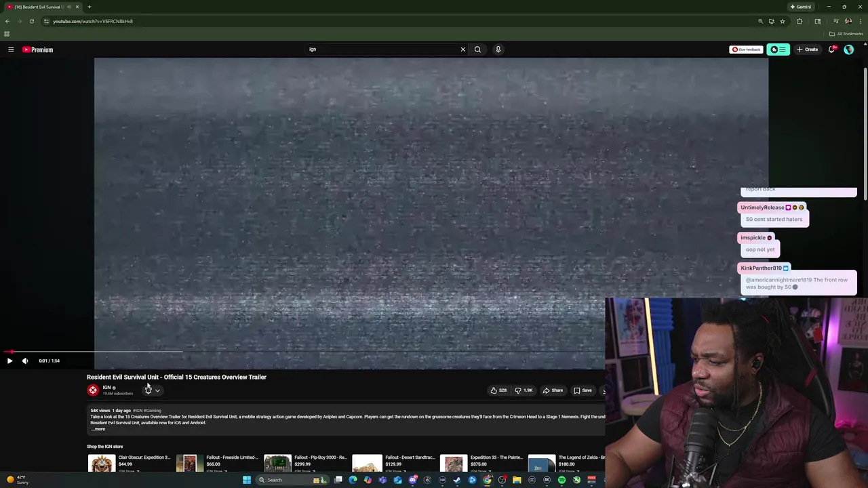The height and width of the screenshot is (488, 868).
Task: Open Steam from the taskbar
Action: click(x=457, y=480)
